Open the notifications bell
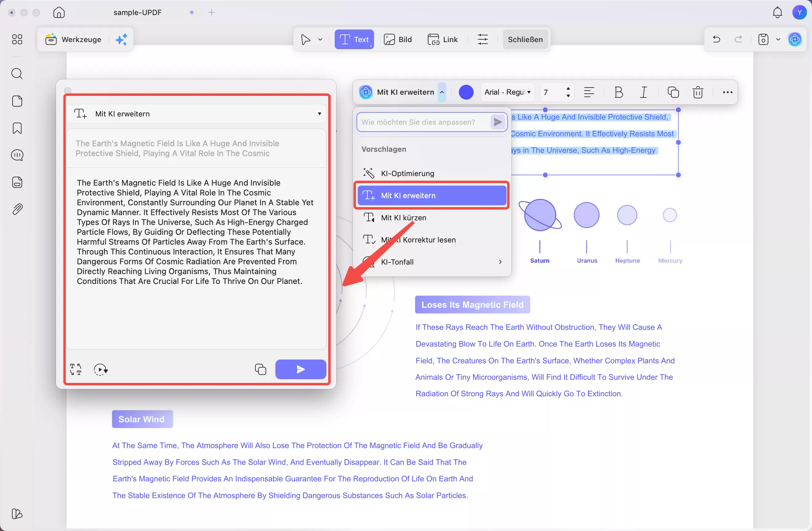Screen dimensions: 812x531 (777, 12)
